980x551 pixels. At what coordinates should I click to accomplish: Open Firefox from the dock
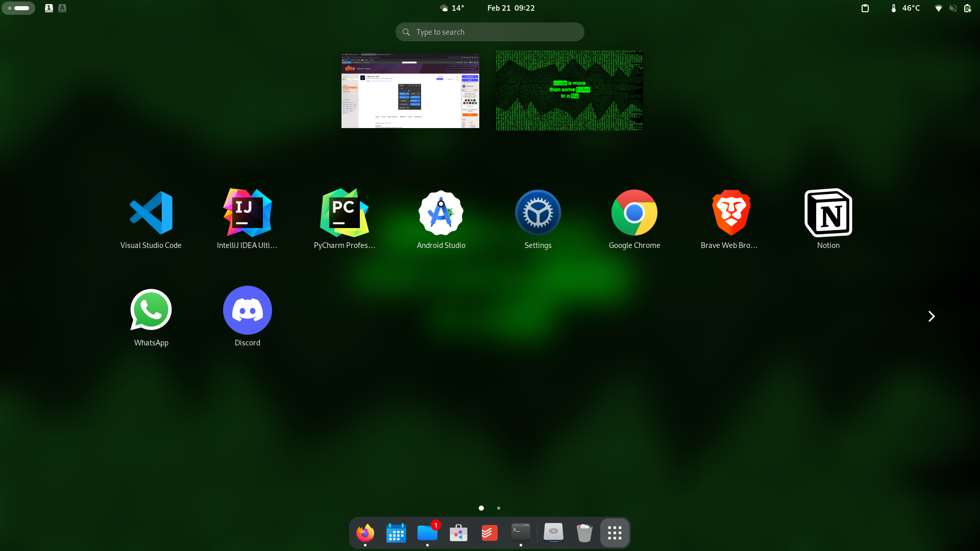click(x=365, y=533)
